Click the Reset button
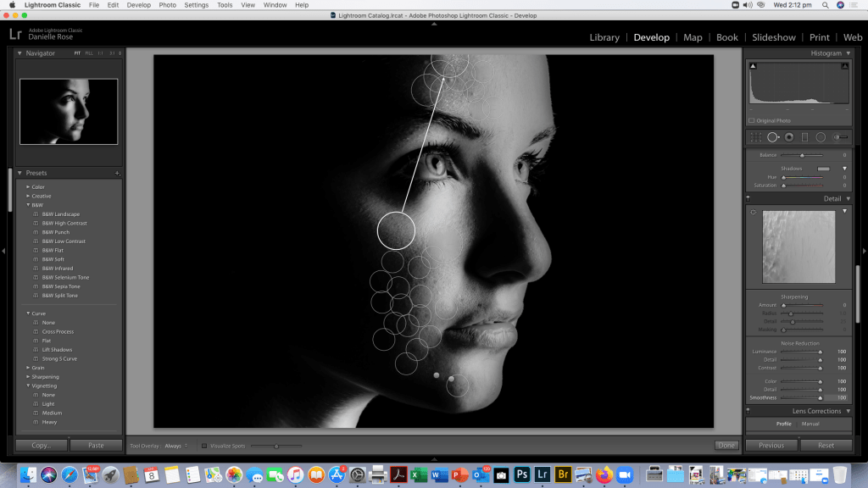The width and height of the screenshot is (868, 488). point(826,445)
